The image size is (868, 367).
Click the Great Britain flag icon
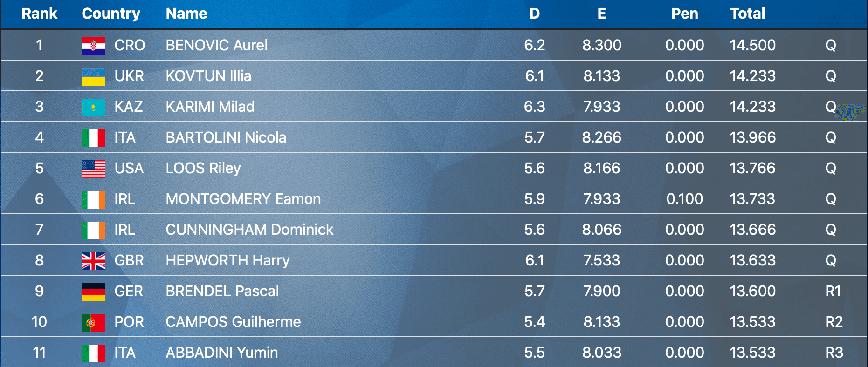(93, 261)
